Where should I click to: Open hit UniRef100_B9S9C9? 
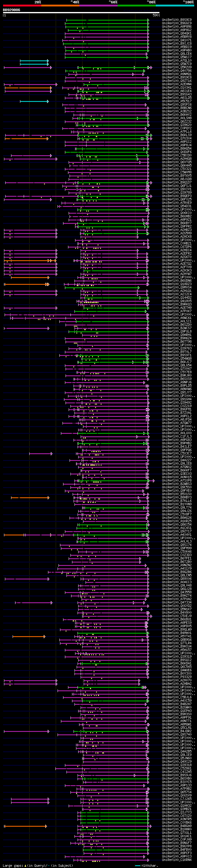tap(177, 20)
